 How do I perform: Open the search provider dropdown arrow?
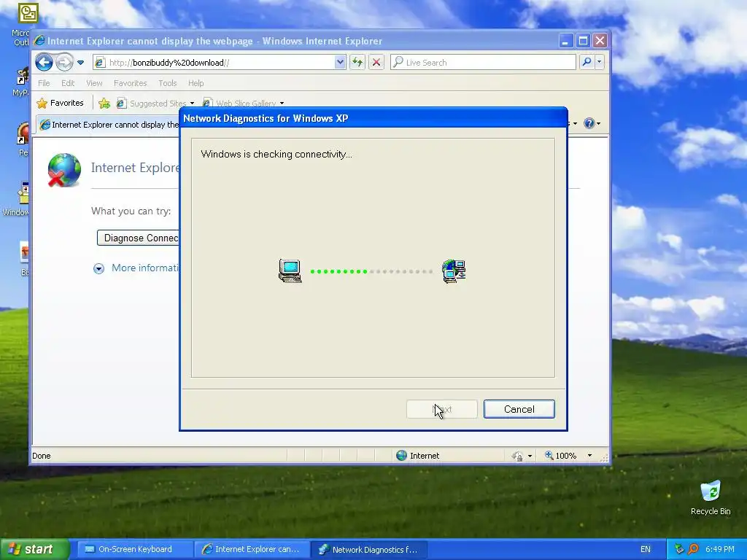(600, 63)
